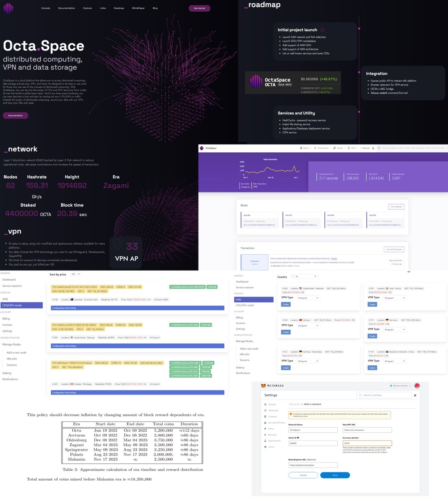Click Create for Germany Nuremberg node #151

[286, 368]
